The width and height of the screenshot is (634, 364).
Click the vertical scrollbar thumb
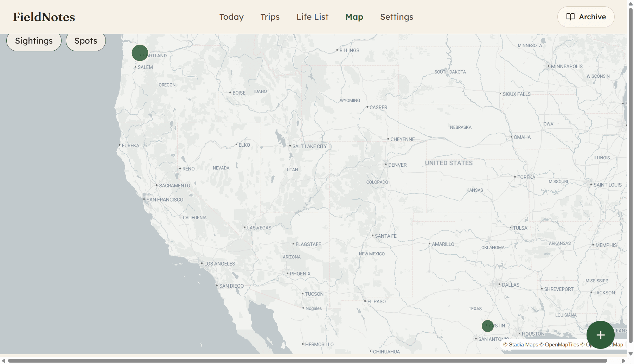pyautogui.click(x=631, y=175)
